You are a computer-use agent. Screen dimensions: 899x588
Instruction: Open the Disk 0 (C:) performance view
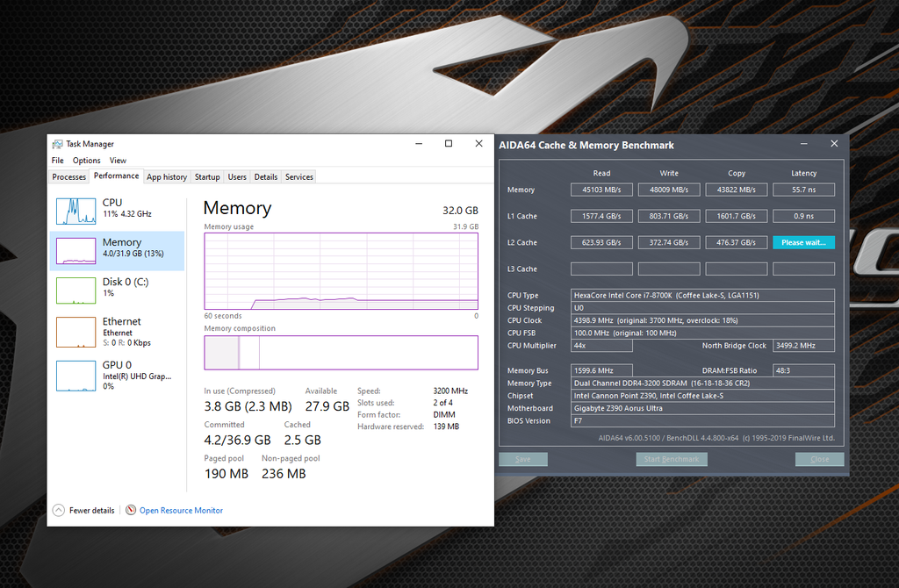click(117, 290)
